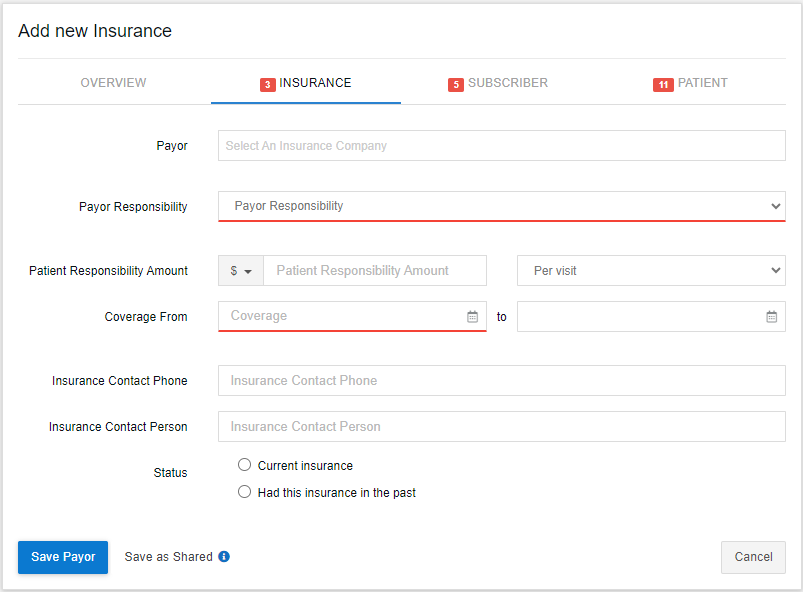Image resolution: width=803 pixels, height=592 pixels.
Task: Open the Per visit frequency dropdown
Action: click(651, 270)
